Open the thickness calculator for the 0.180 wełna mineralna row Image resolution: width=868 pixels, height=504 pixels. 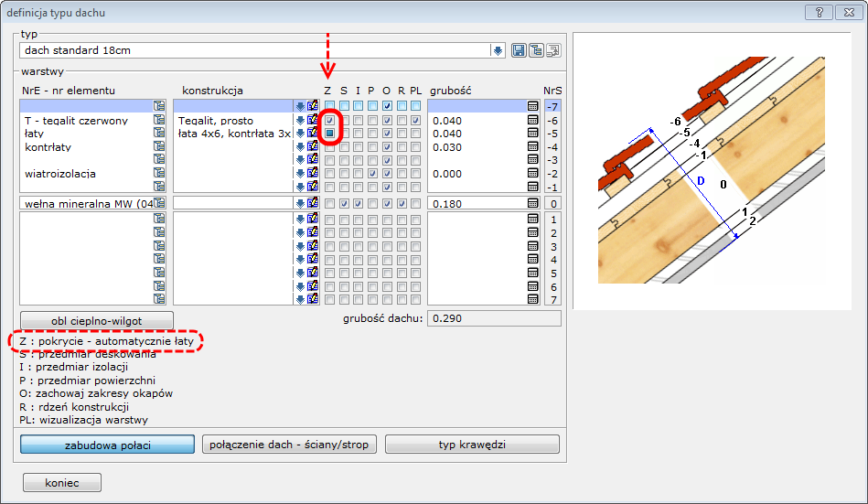pyautogui.click(x=533, y=203)
